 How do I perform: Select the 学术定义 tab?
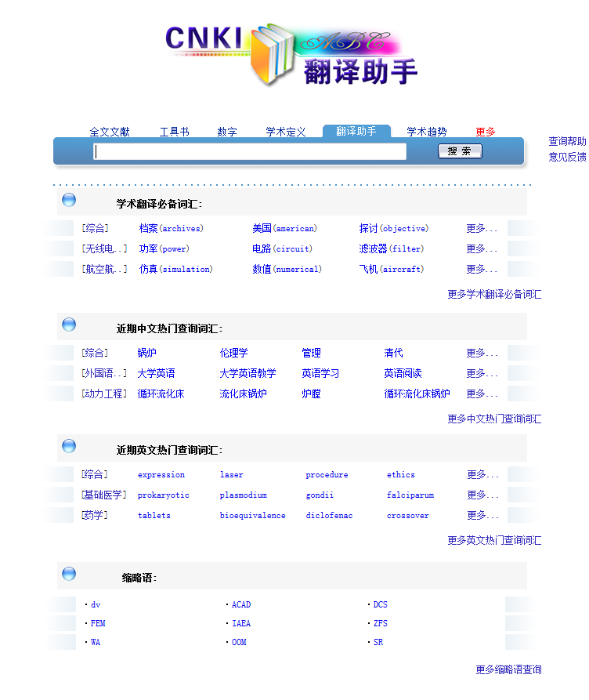pyautogui.click(x=286, y=132)
